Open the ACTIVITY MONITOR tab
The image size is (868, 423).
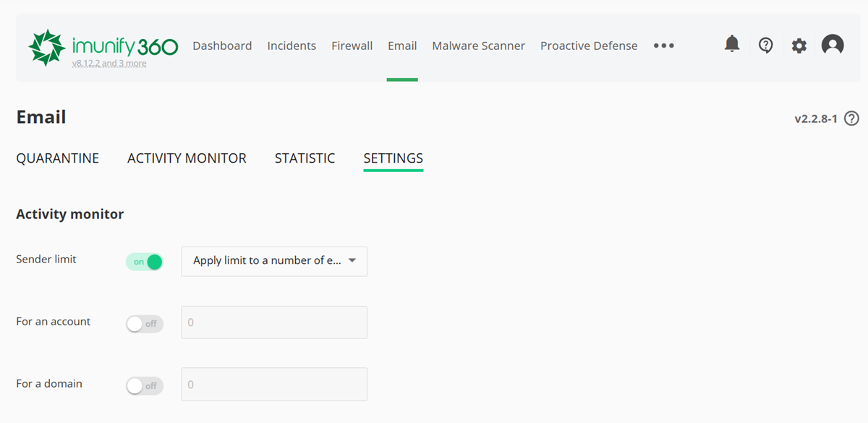pyautogui.click(x=187, y=158)
